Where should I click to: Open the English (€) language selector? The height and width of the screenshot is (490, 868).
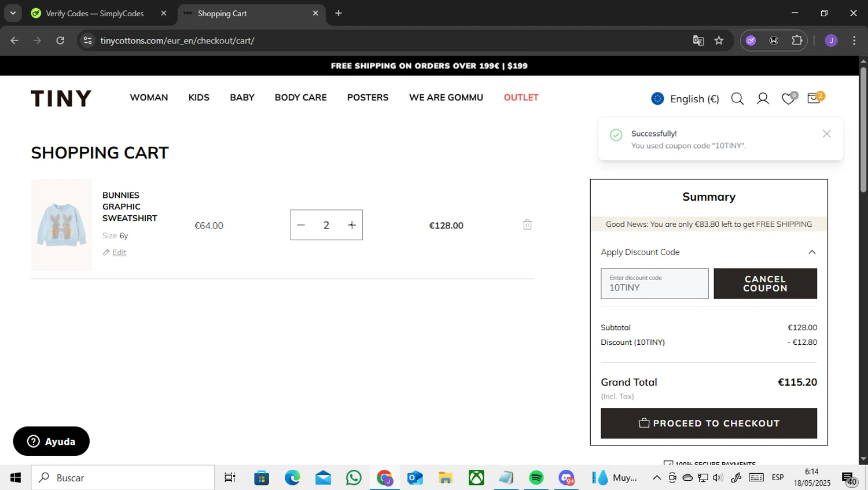685,99
